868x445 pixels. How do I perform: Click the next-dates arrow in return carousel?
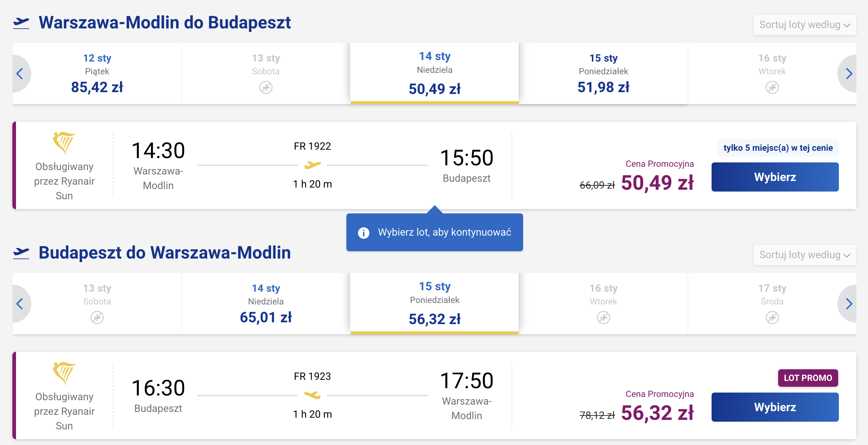(x=848, y=304)
